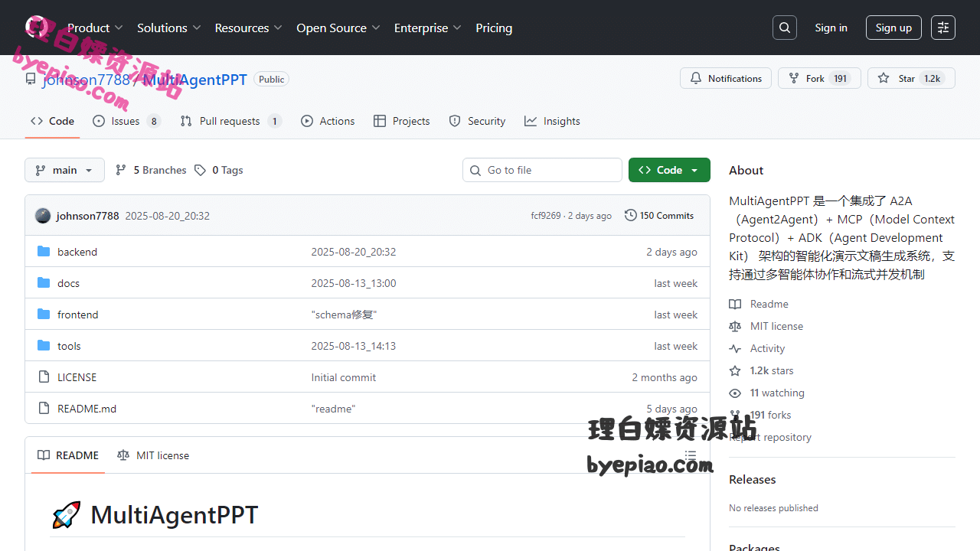The height and width of the screenshot is (551, 980).
Task: Click the Go to file search field
Action: 542,170
